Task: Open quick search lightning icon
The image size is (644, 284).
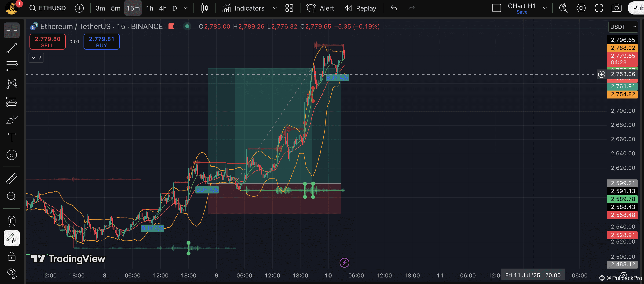Action: (x=563, y=8)
